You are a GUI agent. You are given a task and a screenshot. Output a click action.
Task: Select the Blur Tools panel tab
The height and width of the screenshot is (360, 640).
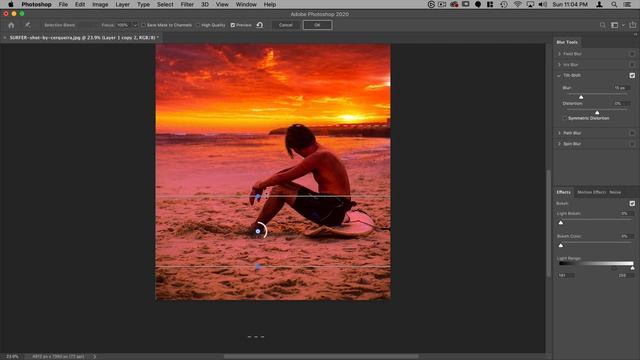coord(567,42)
